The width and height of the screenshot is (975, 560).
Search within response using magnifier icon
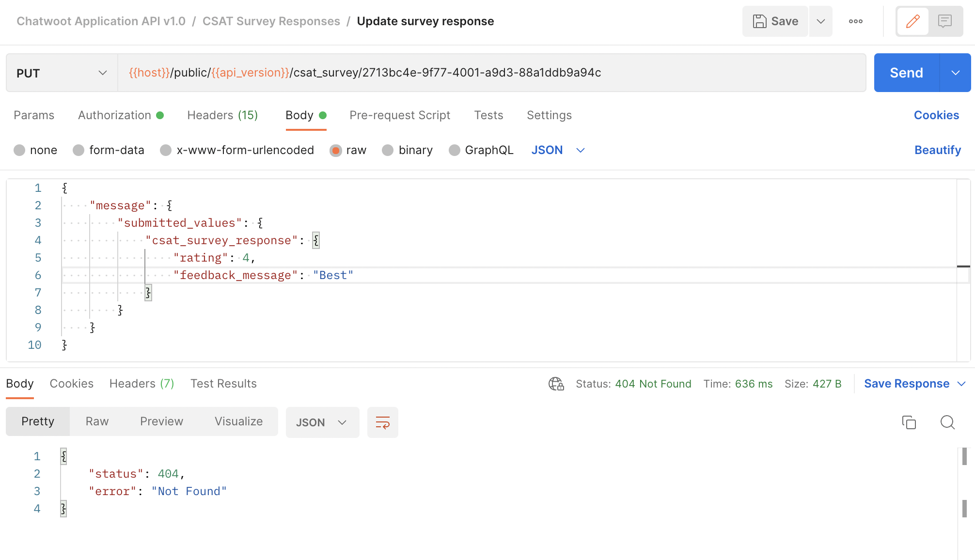click(948, 422)
